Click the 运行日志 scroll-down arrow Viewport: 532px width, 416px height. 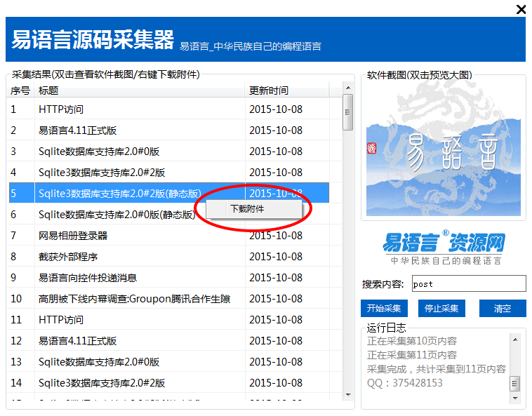[x=515, y=398]
